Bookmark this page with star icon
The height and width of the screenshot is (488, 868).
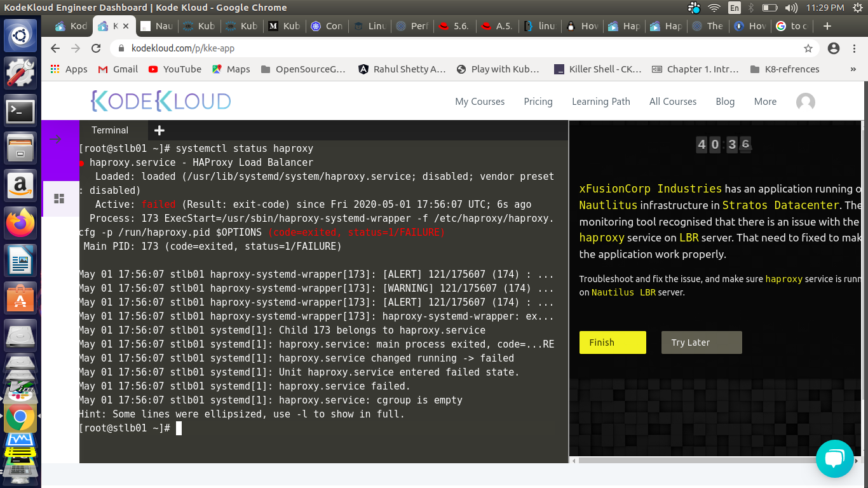(x=808, y=48)
